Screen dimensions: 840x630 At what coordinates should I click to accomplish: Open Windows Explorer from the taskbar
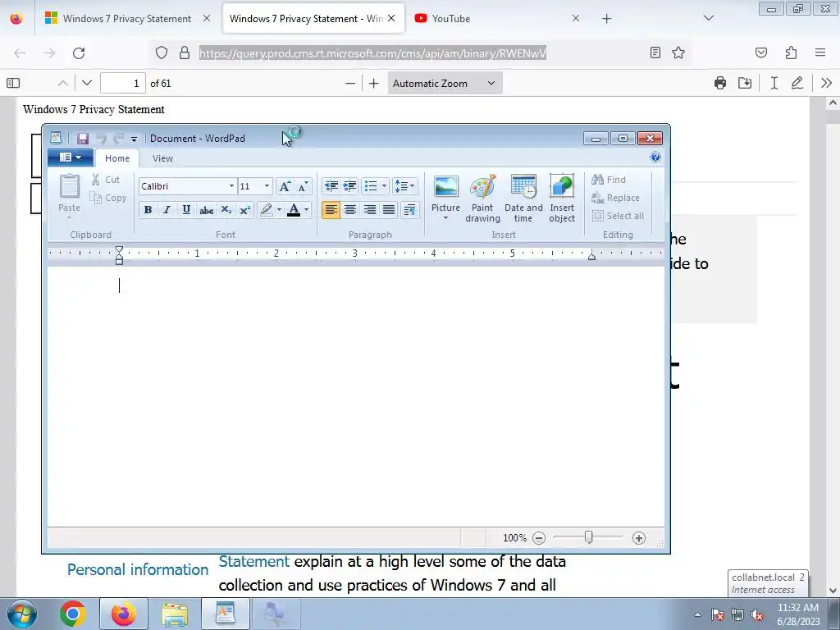pos(175,614)
